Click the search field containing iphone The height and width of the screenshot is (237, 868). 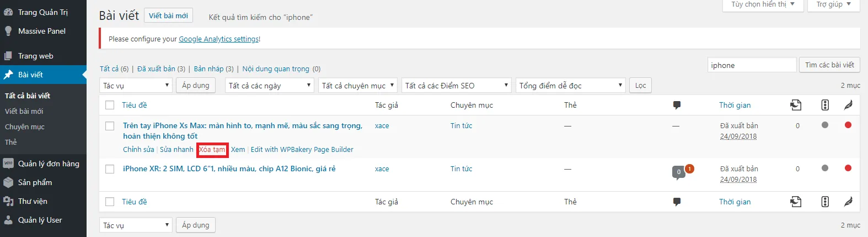coord(752,65)
